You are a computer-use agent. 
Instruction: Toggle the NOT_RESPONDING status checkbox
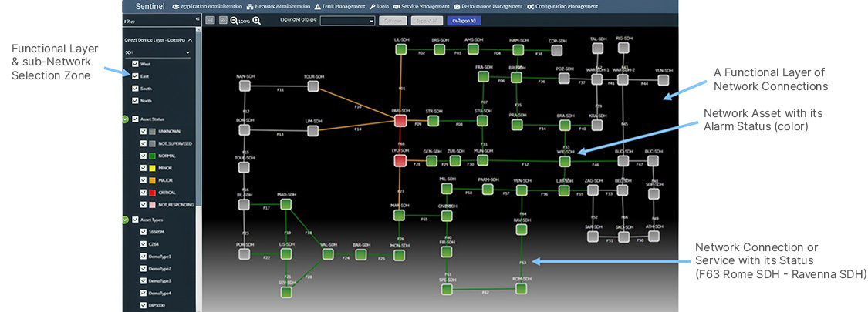point(144,205)
